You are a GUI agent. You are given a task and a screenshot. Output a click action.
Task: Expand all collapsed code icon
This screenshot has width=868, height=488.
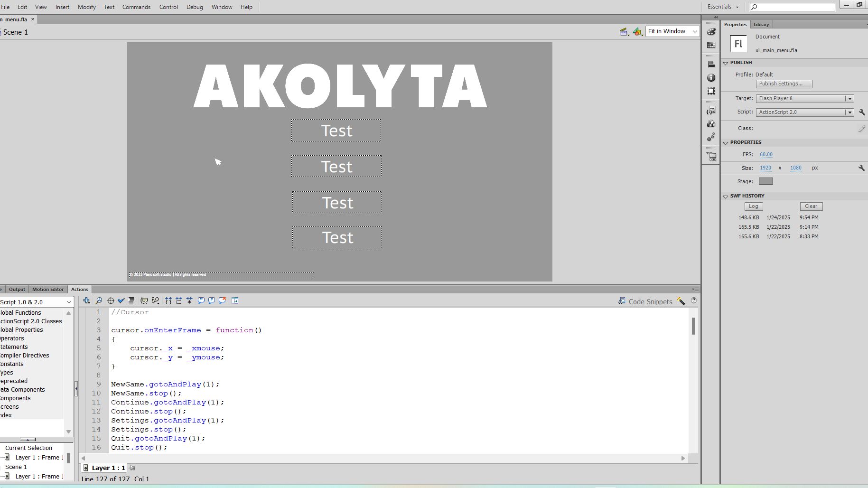click(189, 300)
